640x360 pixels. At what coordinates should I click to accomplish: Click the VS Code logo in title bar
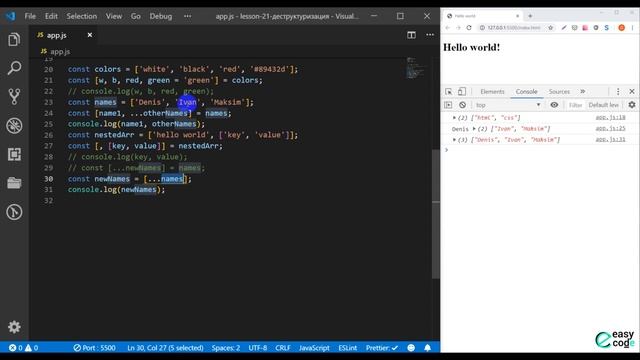pyautogui.click(x=10, y=16)
